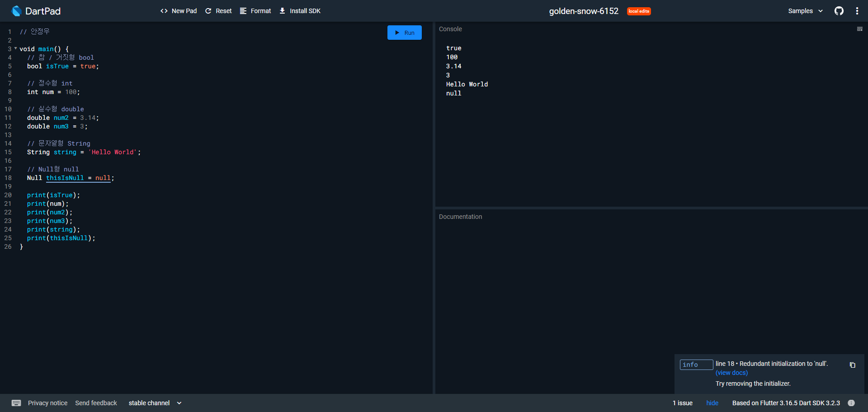Click double num2 = 3.14 line
The width and height of the screenshot is (868, 412).
tap(63, 118)
